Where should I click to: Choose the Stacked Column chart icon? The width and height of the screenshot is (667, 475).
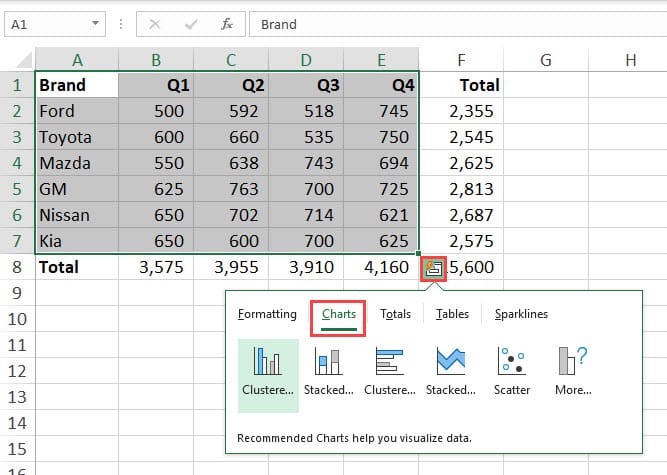tap(329, 364)
